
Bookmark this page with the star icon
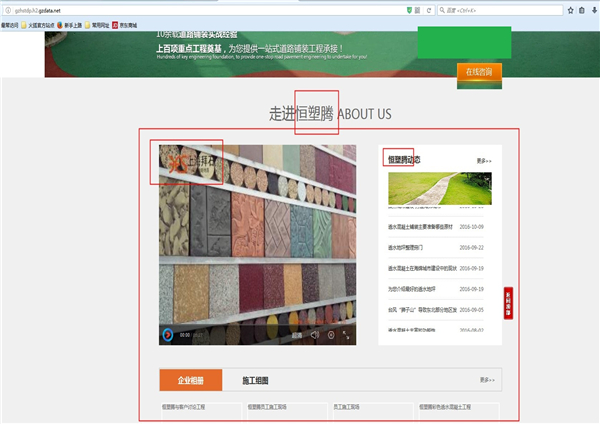[x=571, y=10]
